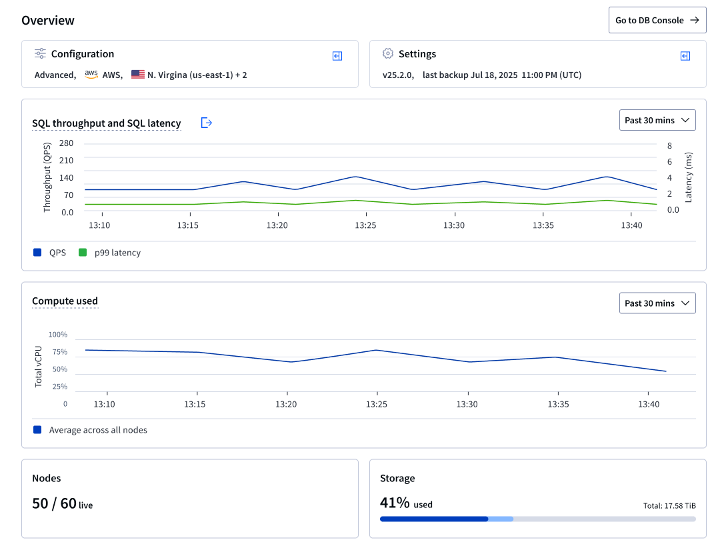Click the storage usage progress bar
Image resolution: width=728 pixels, height=560 pixels.
(x=537, y=519)
